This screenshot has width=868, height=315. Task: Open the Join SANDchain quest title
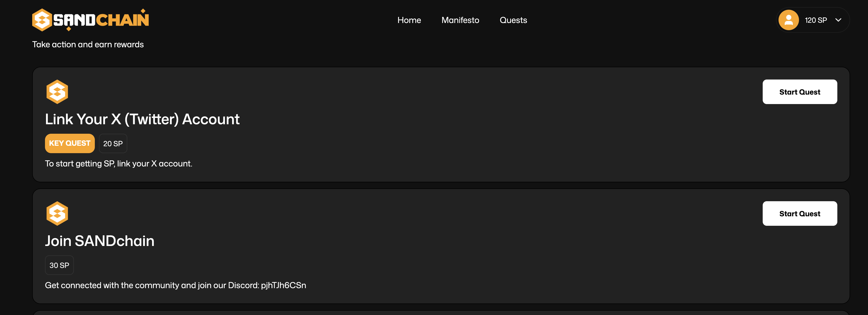(100, 241)
